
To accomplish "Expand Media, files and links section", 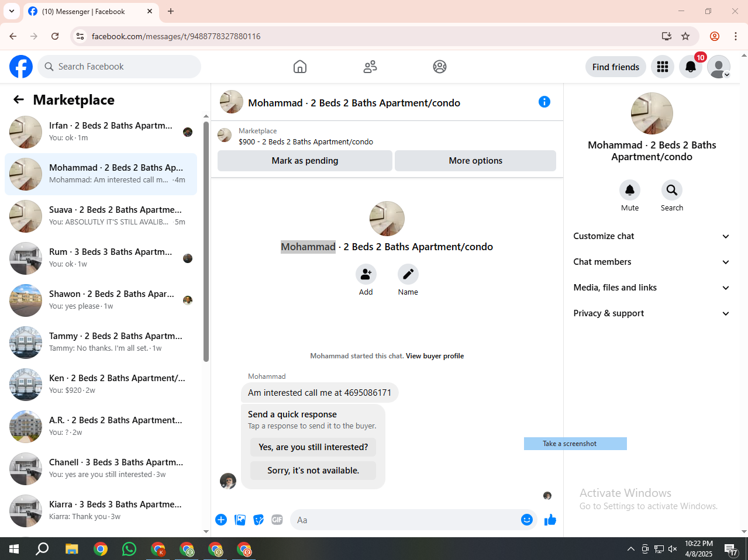I will click(652, 288).
